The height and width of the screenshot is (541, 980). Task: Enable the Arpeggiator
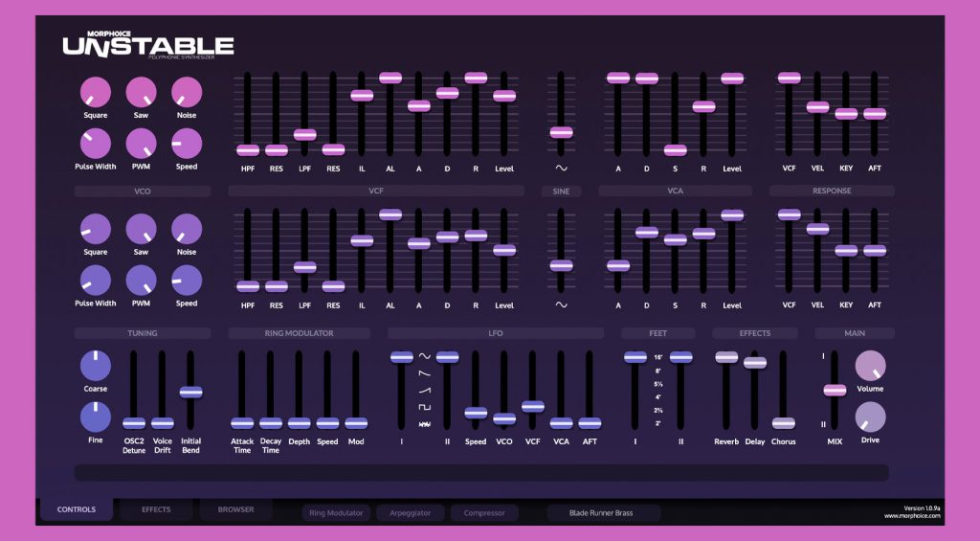click(x=410, y=512)
